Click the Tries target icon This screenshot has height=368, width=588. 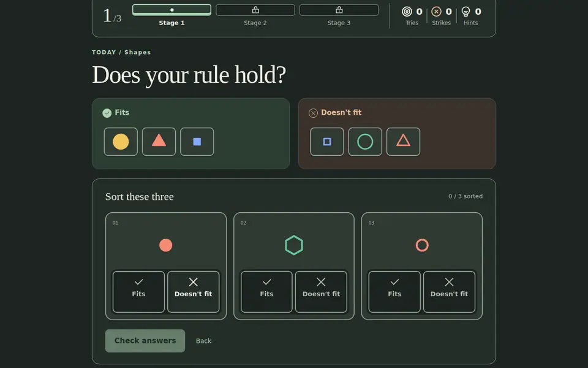pyautogui.click(x=407, y=12)
